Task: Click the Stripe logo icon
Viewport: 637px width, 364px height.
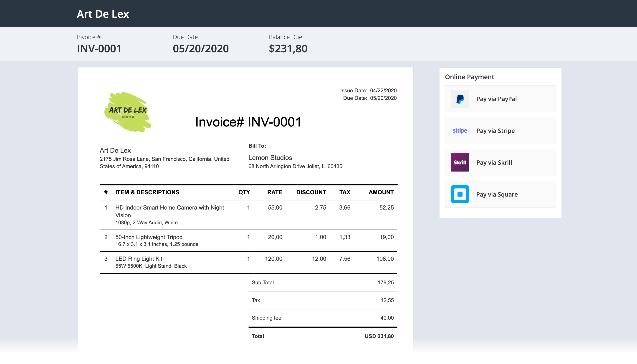Action: tap(460, 131)
